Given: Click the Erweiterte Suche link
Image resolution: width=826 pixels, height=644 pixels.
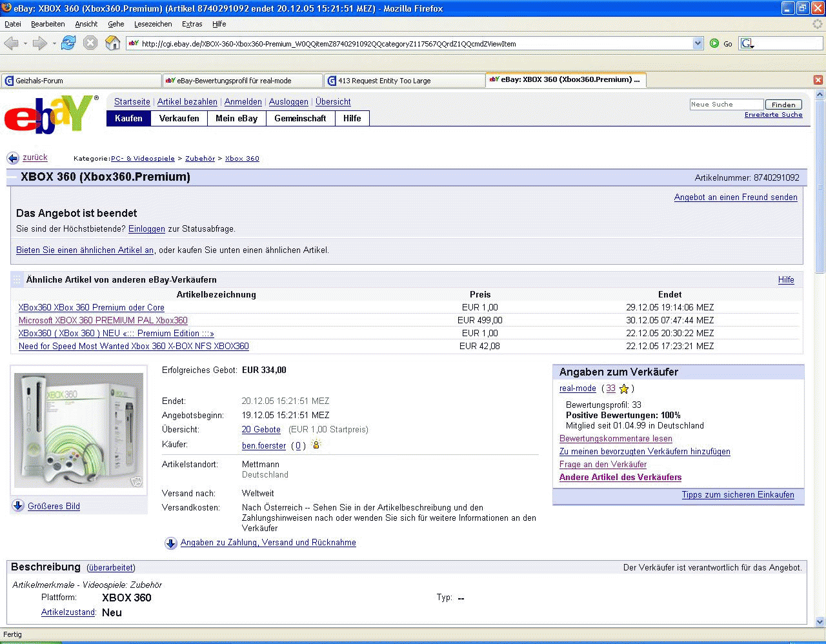Looking at the screenshot, I should (x=774, y=115).
